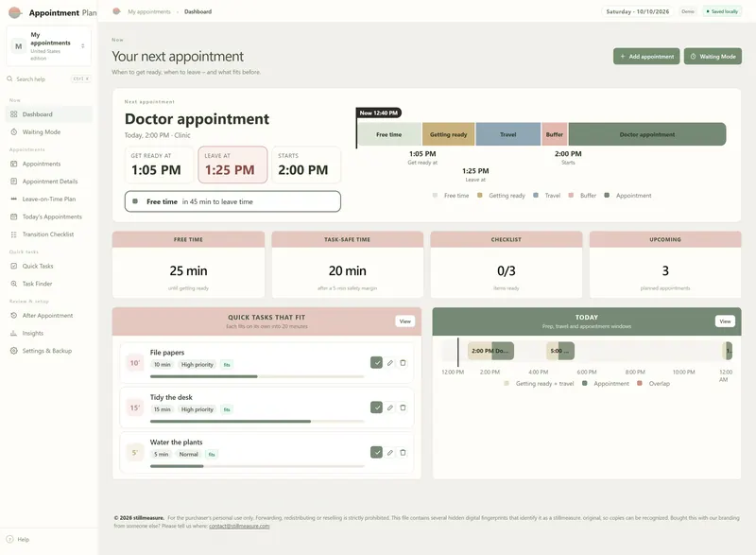
Task: Click the Doctor appointment heading
Action: coord(197,118)
